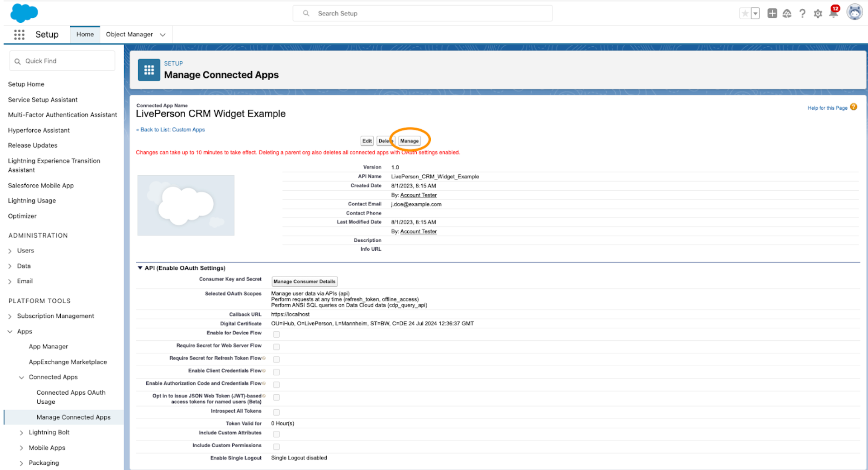Screen dimensions: 868x470
Task: Open Service Setup Assistant
Action: coord(43,100)
